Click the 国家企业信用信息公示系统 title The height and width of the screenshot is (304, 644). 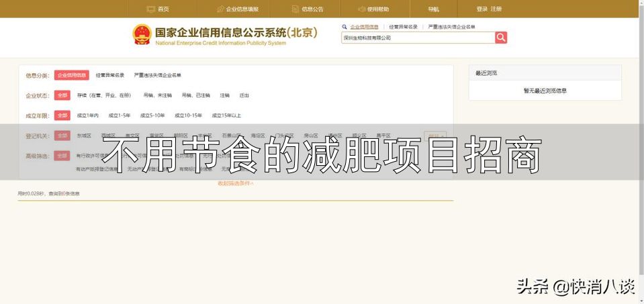coord(236,33)
